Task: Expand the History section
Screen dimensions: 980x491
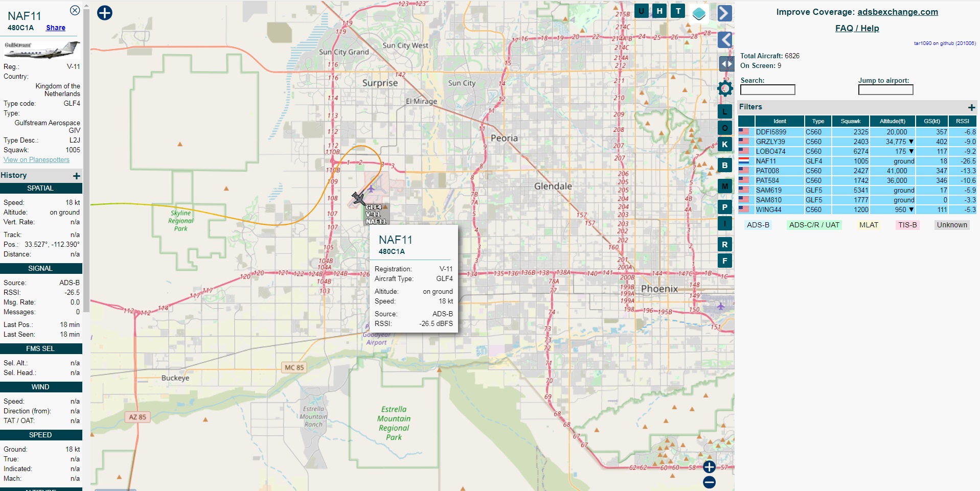Action: click(x=77, y=176)
